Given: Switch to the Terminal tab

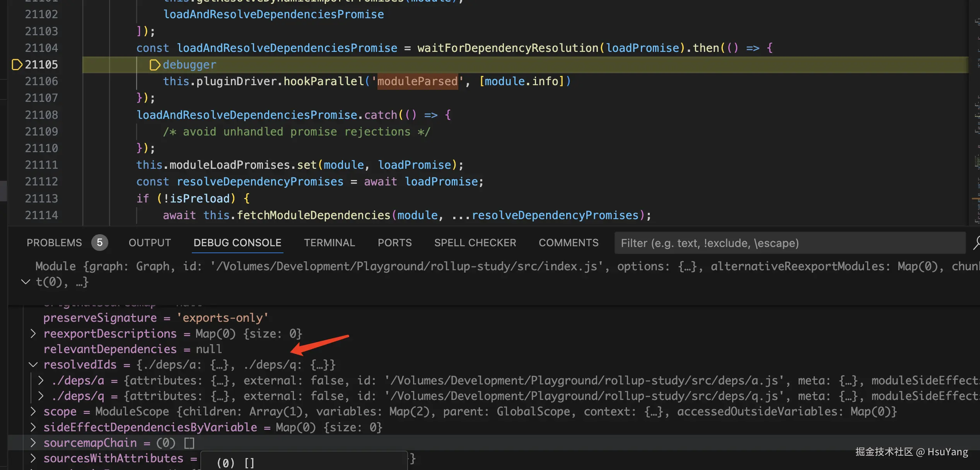Looking at the screenshot, I should click(329, 243).
